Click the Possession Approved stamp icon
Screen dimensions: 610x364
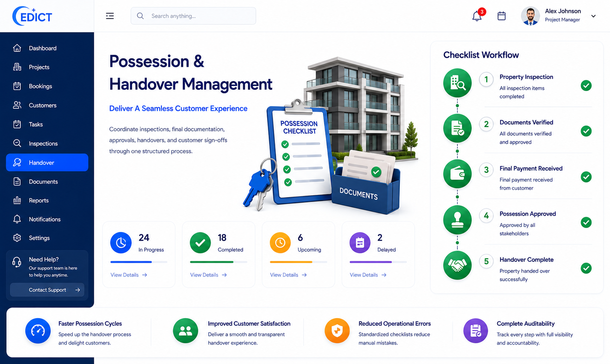(x=457, y=220)
